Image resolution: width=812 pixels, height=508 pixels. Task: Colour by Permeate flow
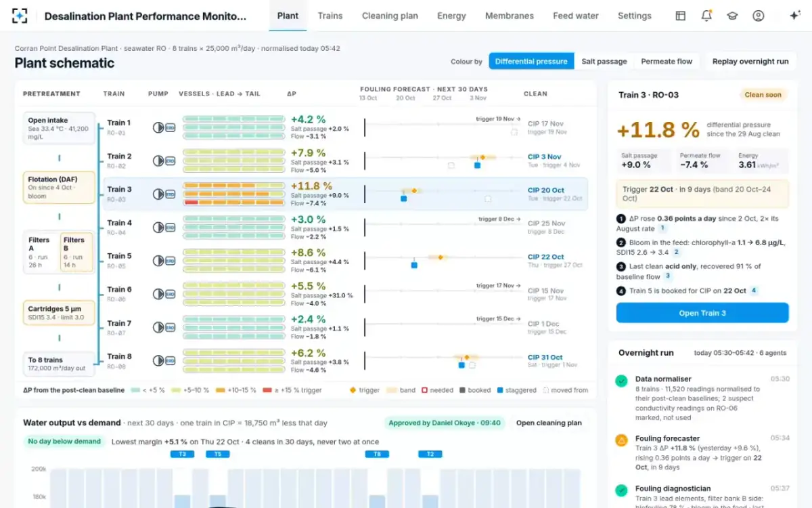pyautogui.click(x=667, y=62)
